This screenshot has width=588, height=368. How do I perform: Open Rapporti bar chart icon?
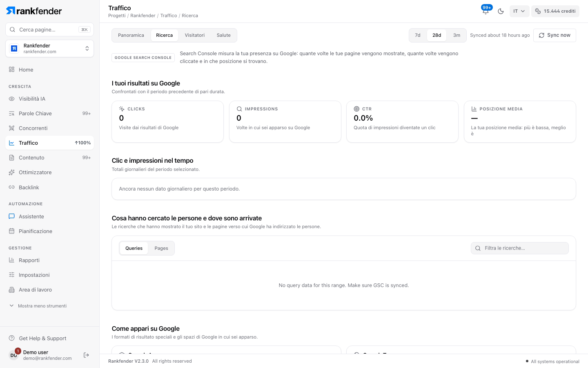pyautogui.click(x=12, y=260)
